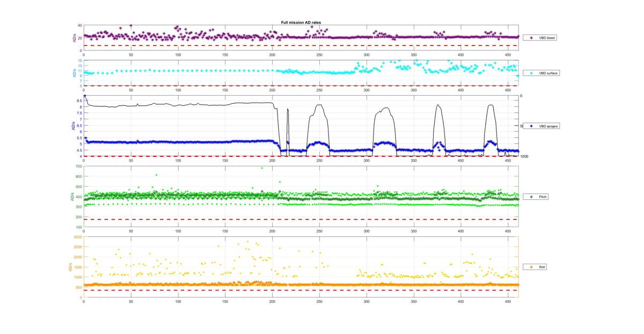Click the 40 y-tick in VBD bleed plot
This screenshot has height=334, width=644.
coord(79,26)
